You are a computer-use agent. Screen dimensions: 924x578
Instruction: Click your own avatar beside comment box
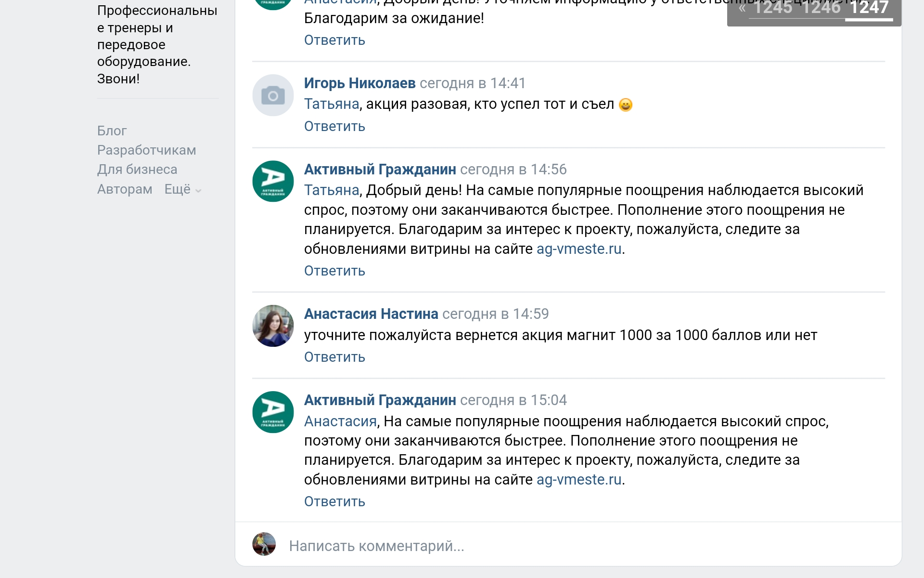(264, 544)
